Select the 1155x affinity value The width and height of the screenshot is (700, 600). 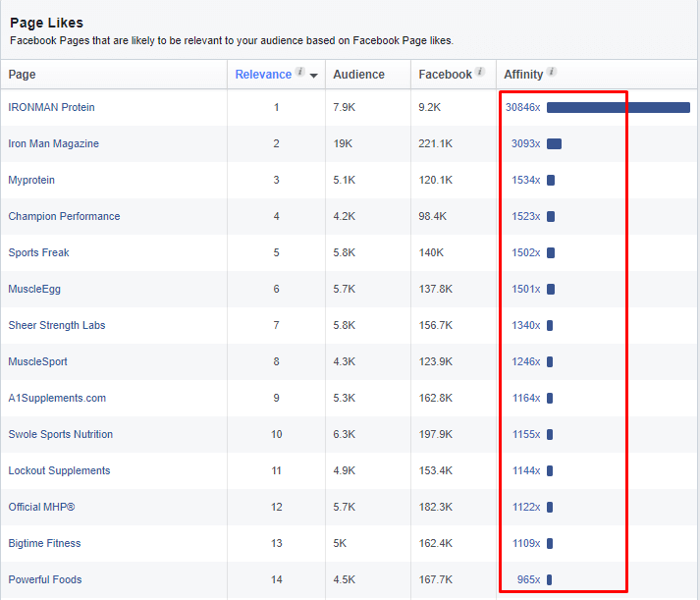[526, 434]
